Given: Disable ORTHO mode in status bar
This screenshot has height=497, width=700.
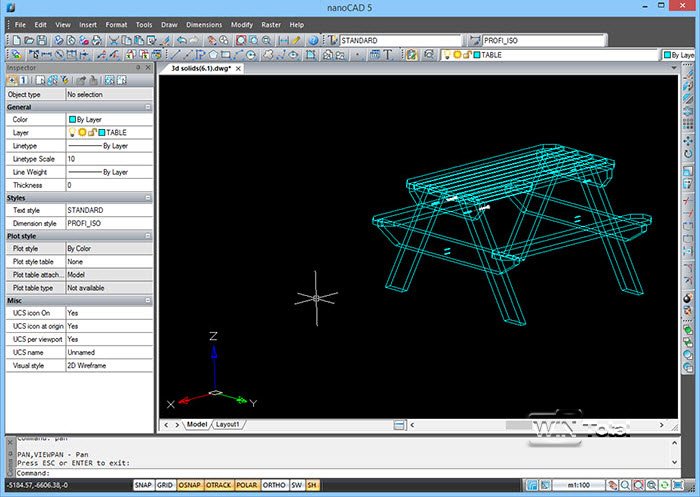Looking at the screenshot, I should pos(273,485).
